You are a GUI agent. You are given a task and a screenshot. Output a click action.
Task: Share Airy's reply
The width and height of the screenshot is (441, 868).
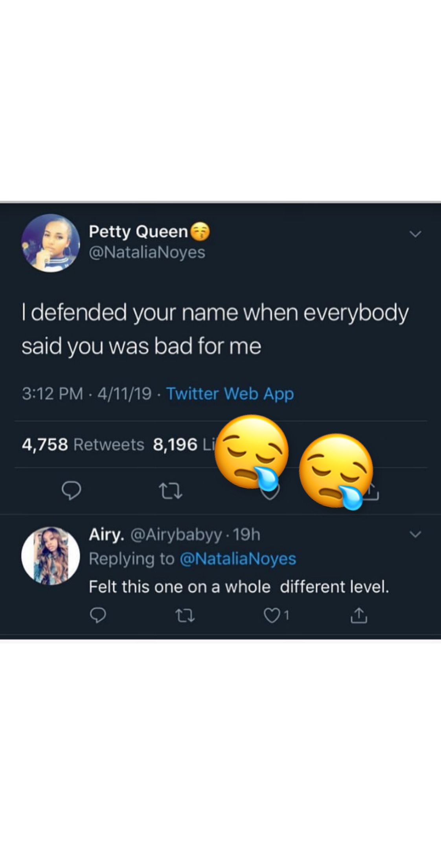click(358, 616)
